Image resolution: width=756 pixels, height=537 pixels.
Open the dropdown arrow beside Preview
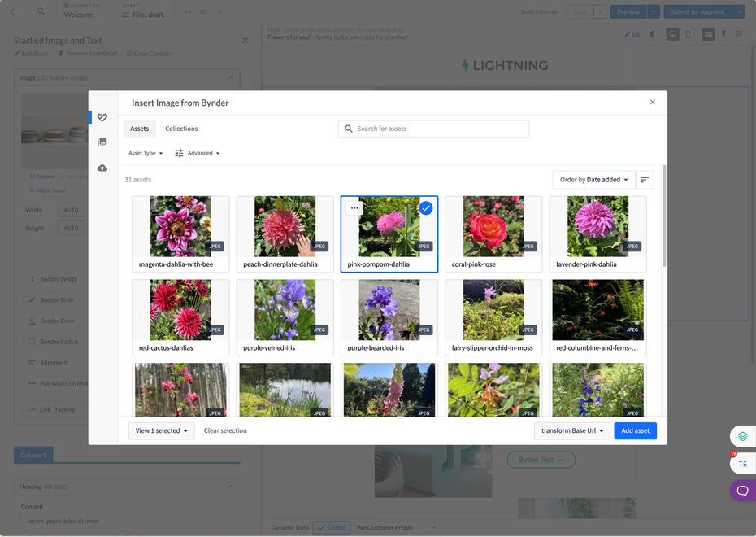coord(654,11)
